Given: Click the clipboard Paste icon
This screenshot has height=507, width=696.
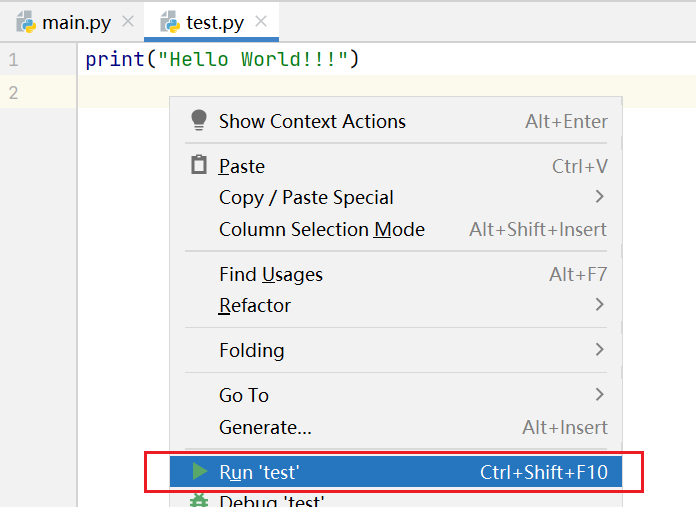Looking at the screenshot, I should tap(198, 166).
